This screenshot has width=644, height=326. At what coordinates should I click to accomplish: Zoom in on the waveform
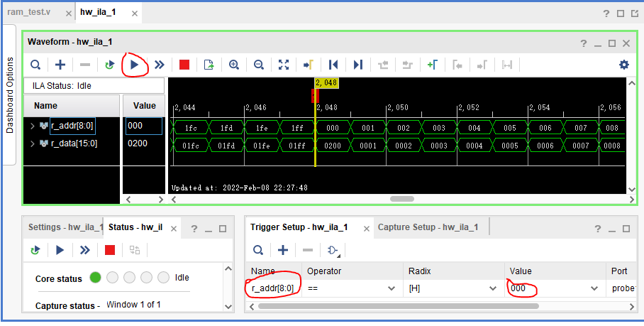tap(234, 65)
